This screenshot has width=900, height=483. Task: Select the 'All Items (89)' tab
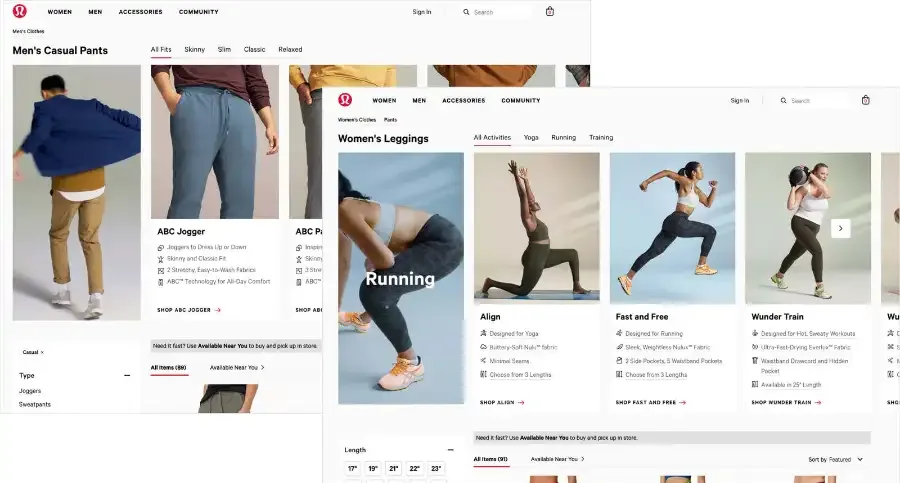(169, 368)
